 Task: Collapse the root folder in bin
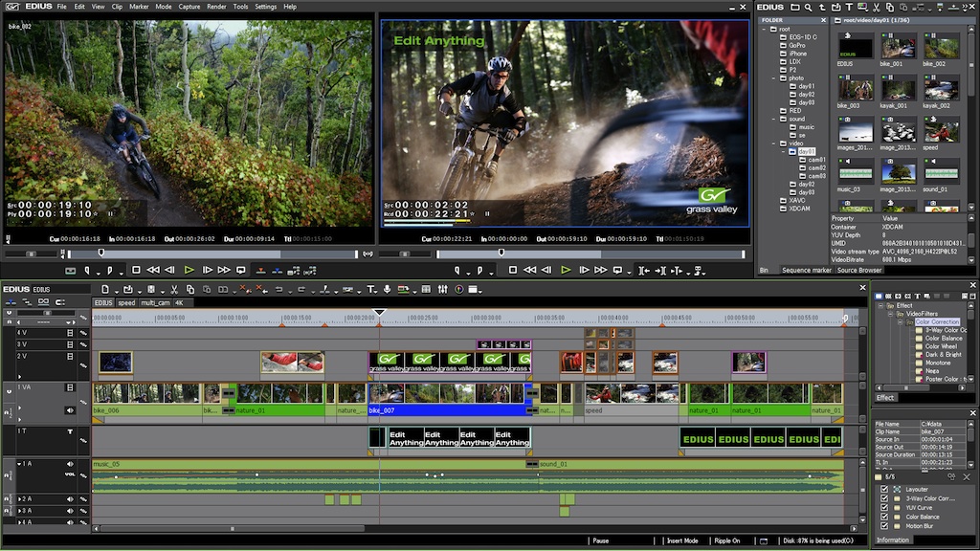(x=765, y=29)
